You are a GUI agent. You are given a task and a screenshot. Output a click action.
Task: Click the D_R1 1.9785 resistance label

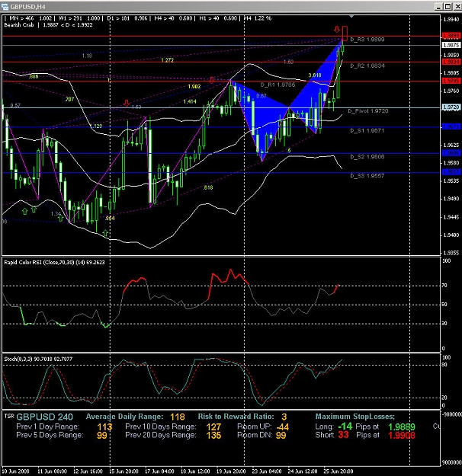278,85
